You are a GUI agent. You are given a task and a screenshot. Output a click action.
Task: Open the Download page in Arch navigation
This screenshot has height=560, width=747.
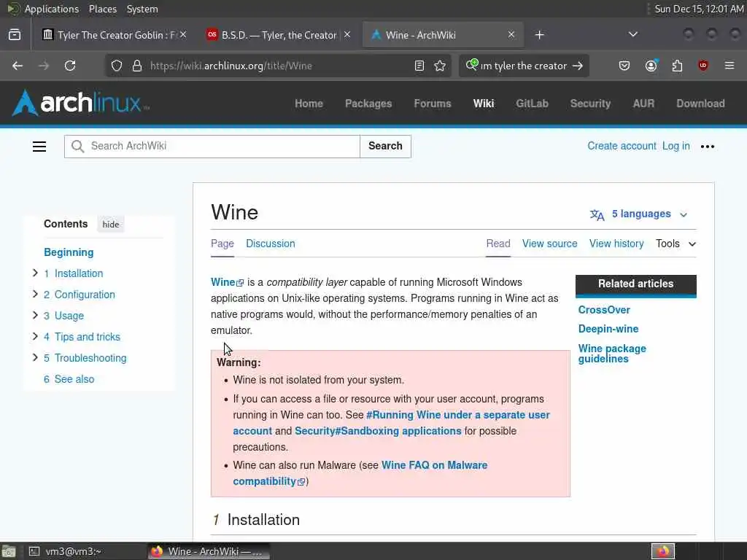pyautogui.click(x=700, y=104)
